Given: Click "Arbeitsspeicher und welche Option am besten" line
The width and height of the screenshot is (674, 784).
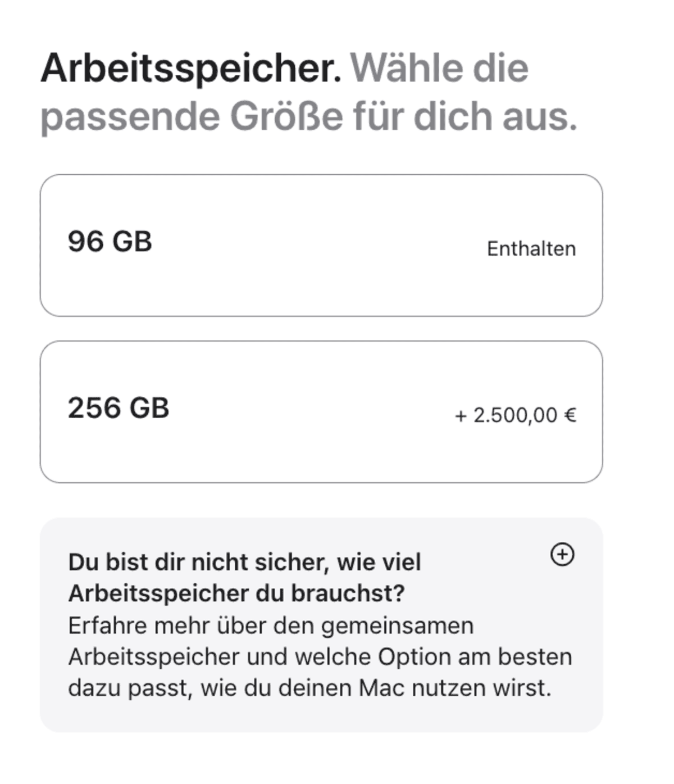Looking at the screenshot, I should coord(320,656).
